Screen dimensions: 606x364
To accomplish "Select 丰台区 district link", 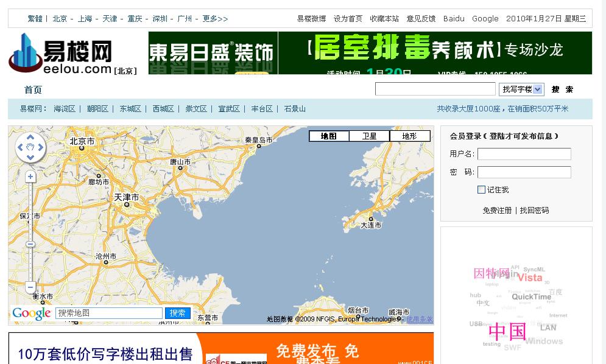I will click(x=262, y=109).
